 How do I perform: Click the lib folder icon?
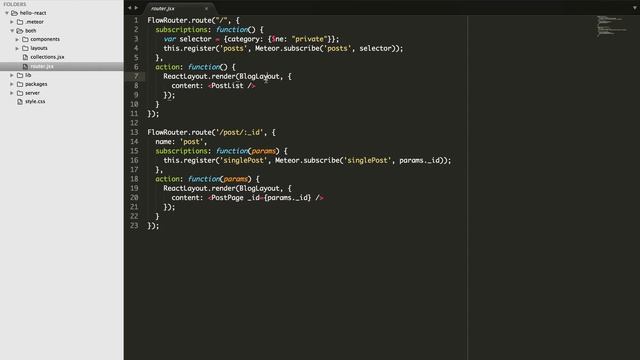[x=20, y=75]
